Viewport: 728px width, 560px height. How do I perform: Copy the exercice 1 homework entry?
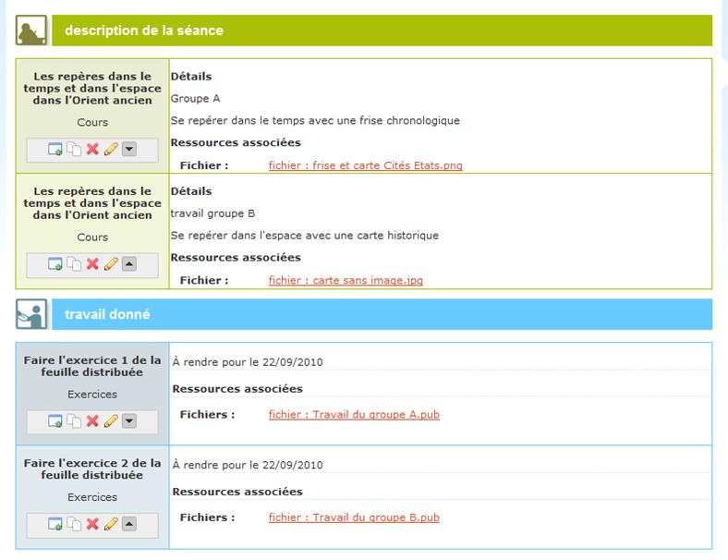[x=74, y=421]
